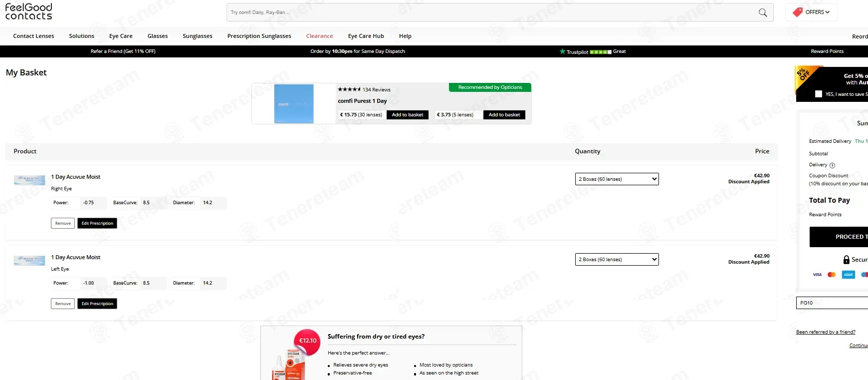
Task: Edit the Left Eye prescription
Action: click(97, 304)
